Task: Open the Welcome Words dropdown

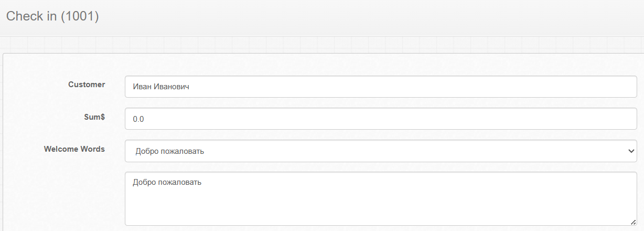Action: [x=380, y=151]
